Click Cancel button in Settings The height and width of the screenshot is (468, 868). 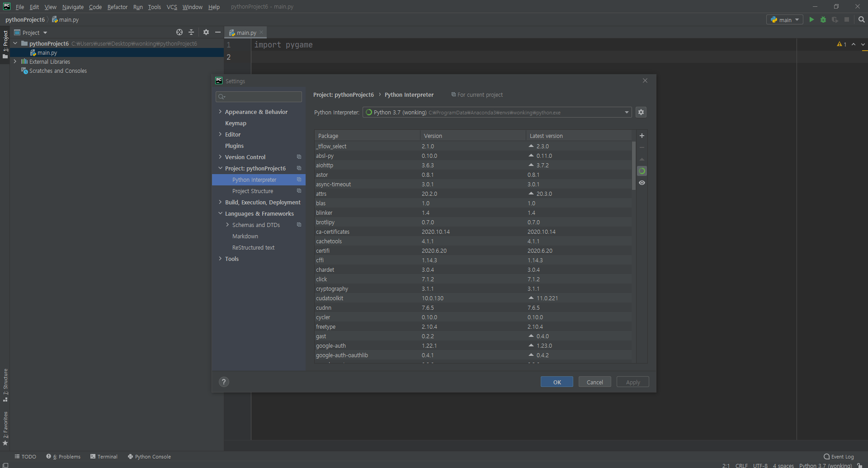coord(595,382)
